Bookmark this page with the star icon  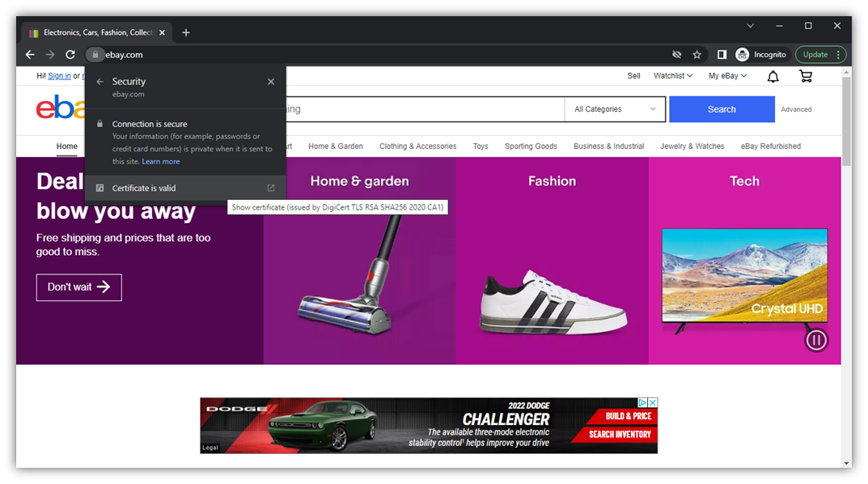[697, 55]
